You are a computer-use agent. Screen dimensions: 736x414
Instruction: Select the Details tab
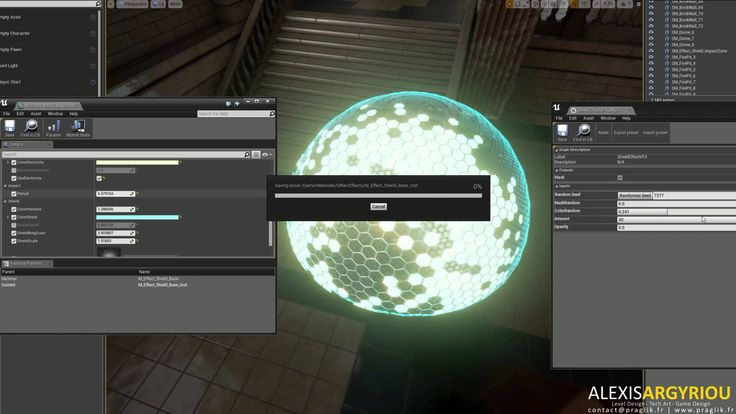pyautogui.click(x=27, y=145)
